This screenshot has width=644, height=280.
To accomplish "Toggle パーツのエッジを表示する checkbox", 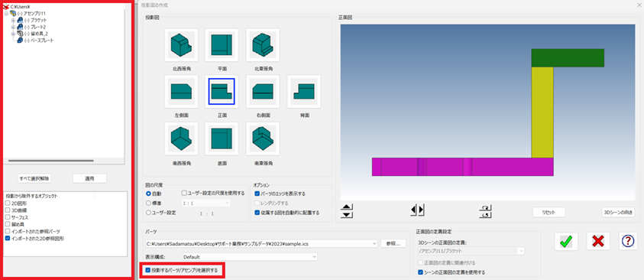I will click(257, 194).
